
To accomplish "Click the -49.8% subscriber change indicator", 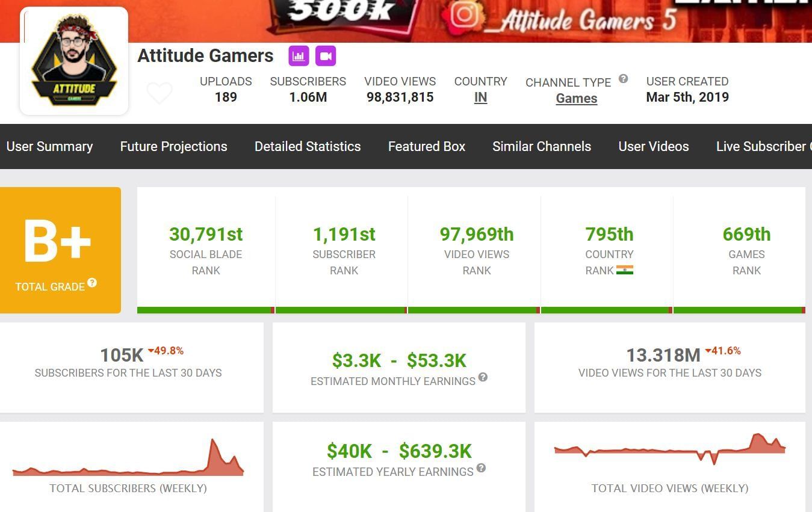I will (x=166, y=351).
